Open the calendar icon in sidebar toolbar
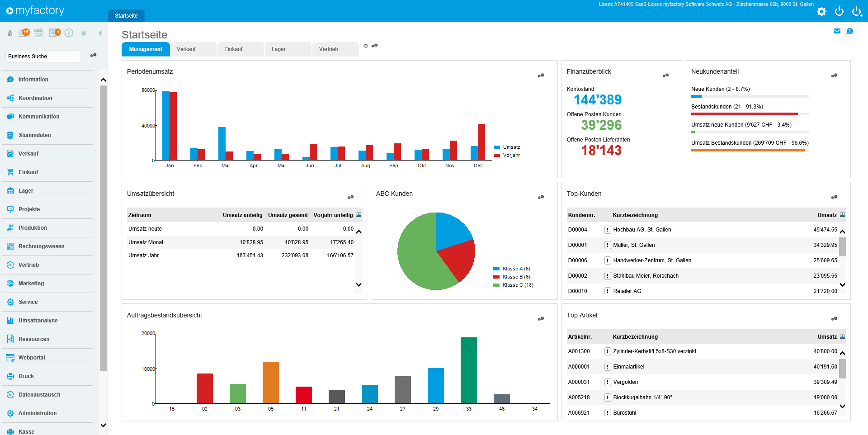Screen dimensions: 868x435 (x=38, y=33)
